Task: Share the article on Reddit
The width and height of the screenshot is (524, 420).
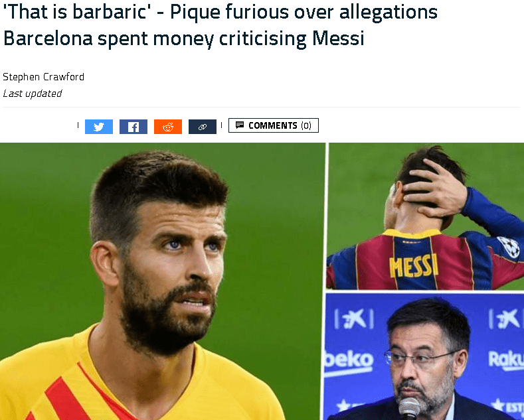Action: tap(168, 127)
